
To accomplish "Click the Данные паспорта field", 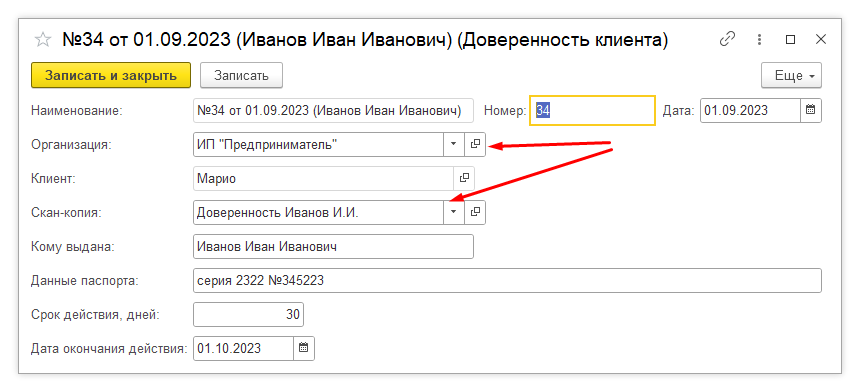I will tap(507, 280).
